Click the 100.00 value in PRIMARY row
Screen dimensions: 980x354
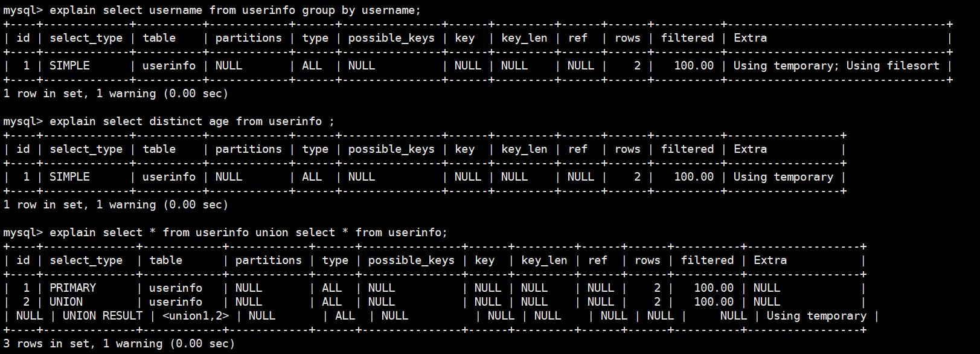pos(714,288)
